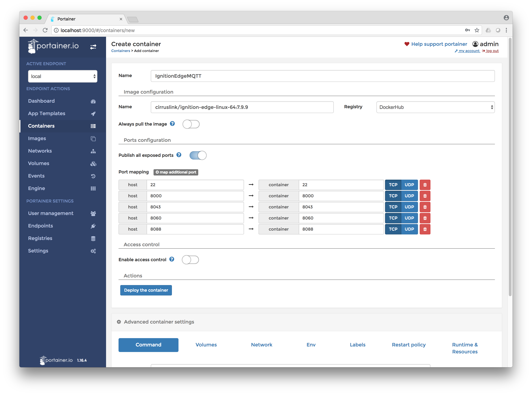Select UDP for port 8000 mapping
The width and height of the screenshot is (532, 395).
(x=409, y=196)
